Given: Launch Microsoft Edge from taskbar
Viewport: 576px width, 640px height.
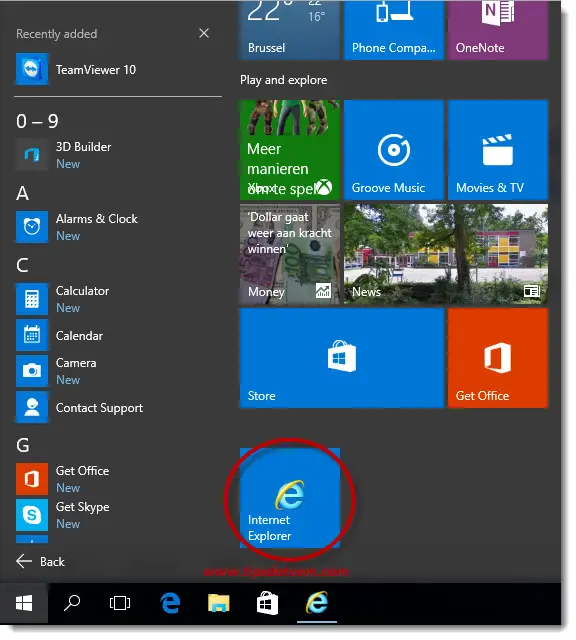Looking at the screenshot, I should (x=170, y=603).
